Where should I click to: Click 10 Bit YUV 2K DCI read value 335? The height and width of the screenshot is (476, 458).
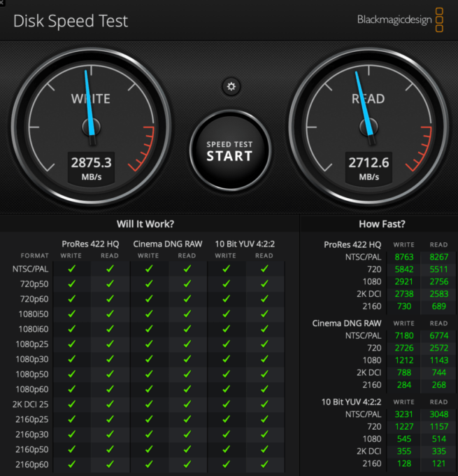point(439,451)
